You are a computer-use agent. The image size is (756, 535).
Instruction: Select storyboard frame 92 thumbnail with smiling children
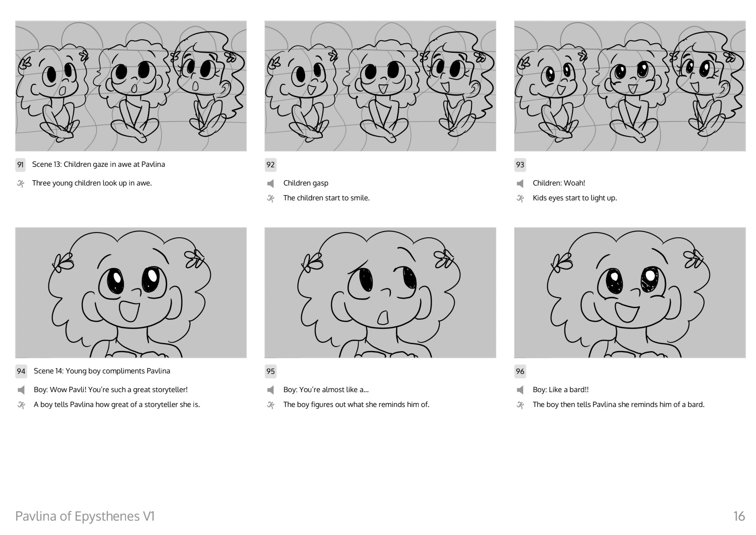[380, 86]
